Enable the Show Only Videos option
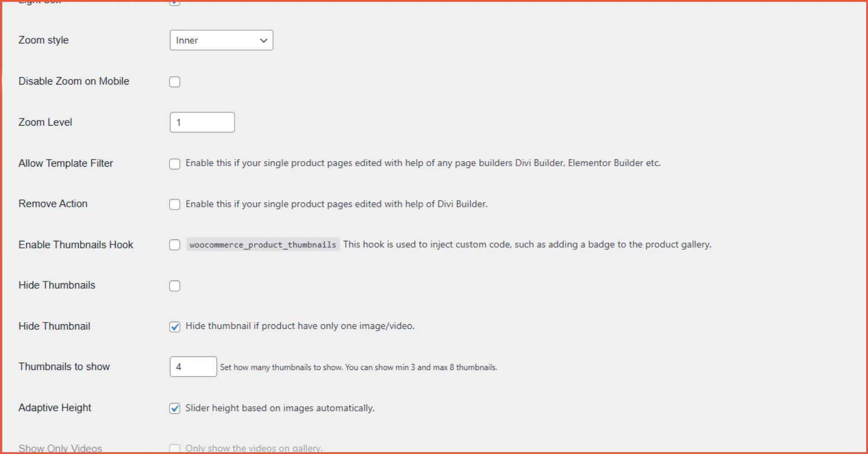Image resolution: width=868 pixels, height=454 pixels. point(175,448)
